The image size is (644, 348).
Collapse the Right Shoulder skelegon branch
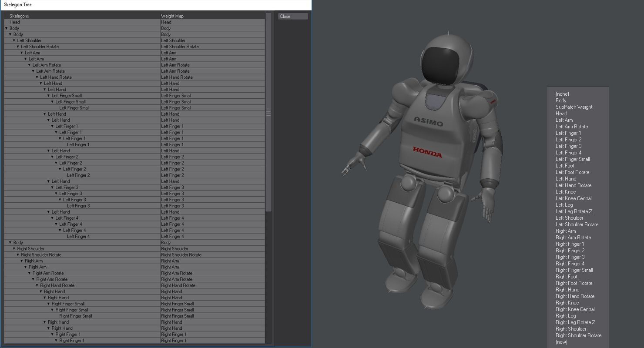coord(14,249)
